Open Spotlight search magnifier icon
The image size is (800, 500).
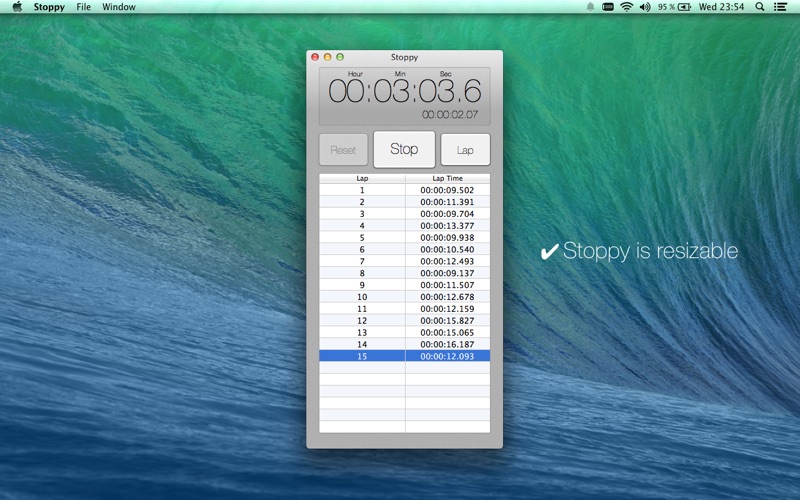coord(760,7)
